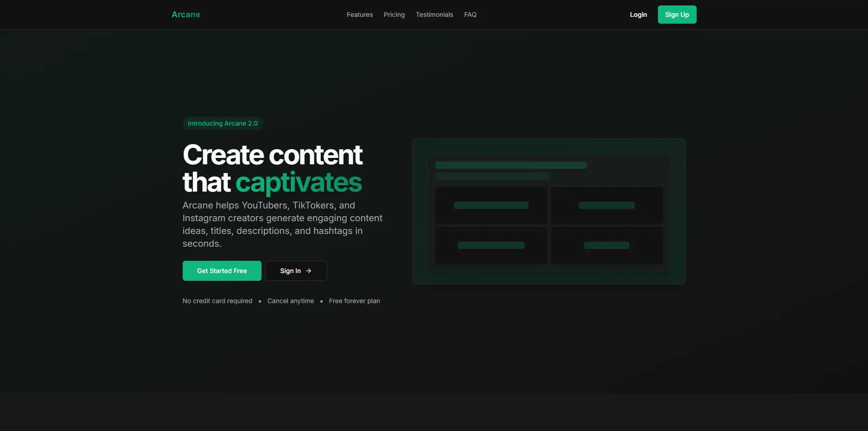Click the Login link
The height and width of the screenshot is (431, 868).
click(x=638, y=15)
